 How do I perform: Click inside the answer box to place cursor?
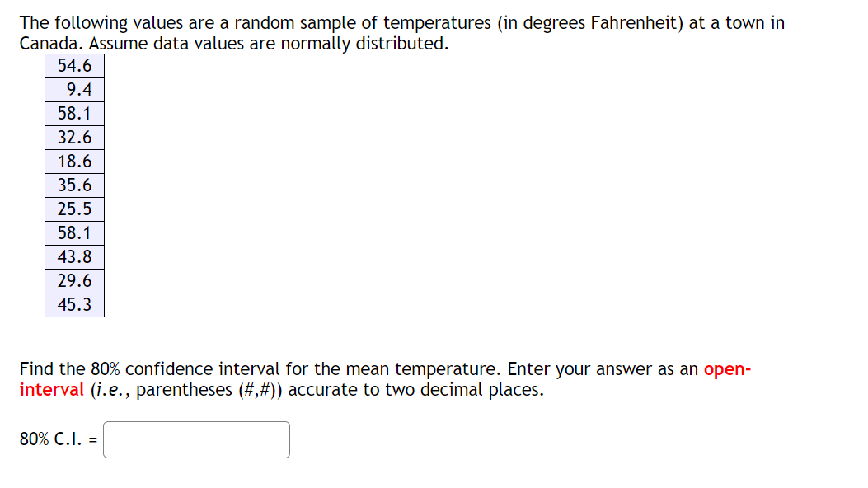[x=196, y=440]
